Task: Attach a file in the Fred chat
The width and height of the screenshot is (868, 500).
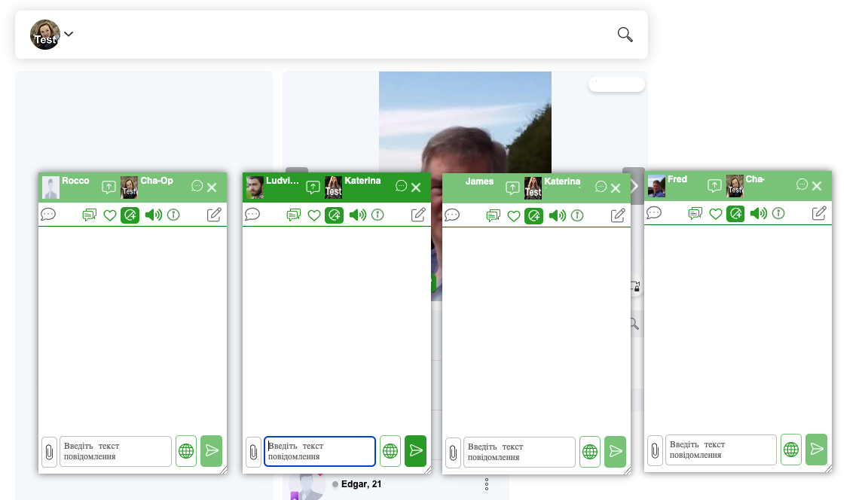Action: click(x=655, y=450)
